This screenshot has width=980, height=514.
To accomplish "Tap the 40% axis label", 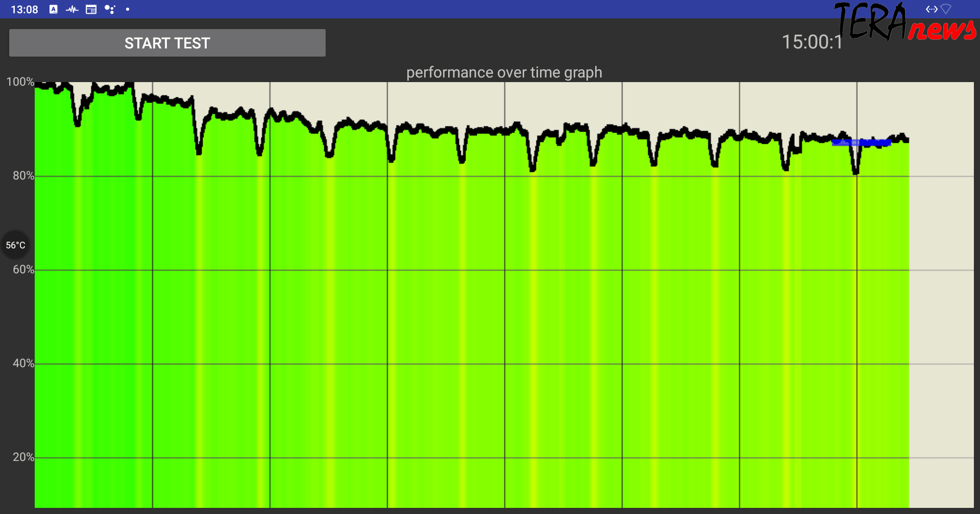I will (x=23, y=364).
